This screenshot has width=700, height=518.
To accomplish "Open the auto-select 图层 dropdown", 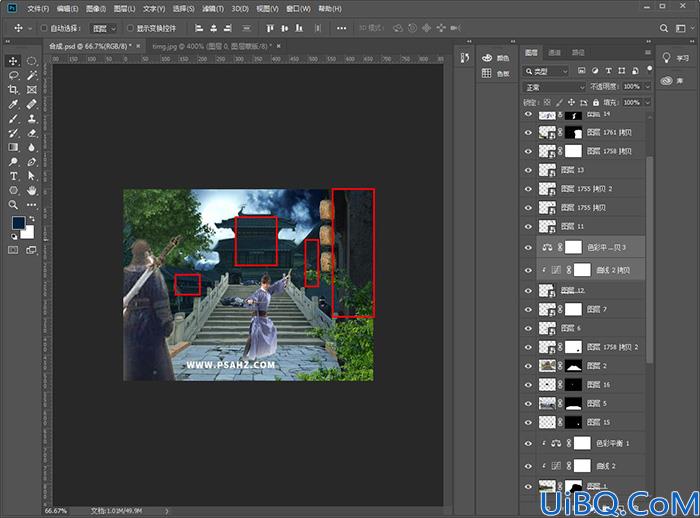I will [x=104, y=28].
